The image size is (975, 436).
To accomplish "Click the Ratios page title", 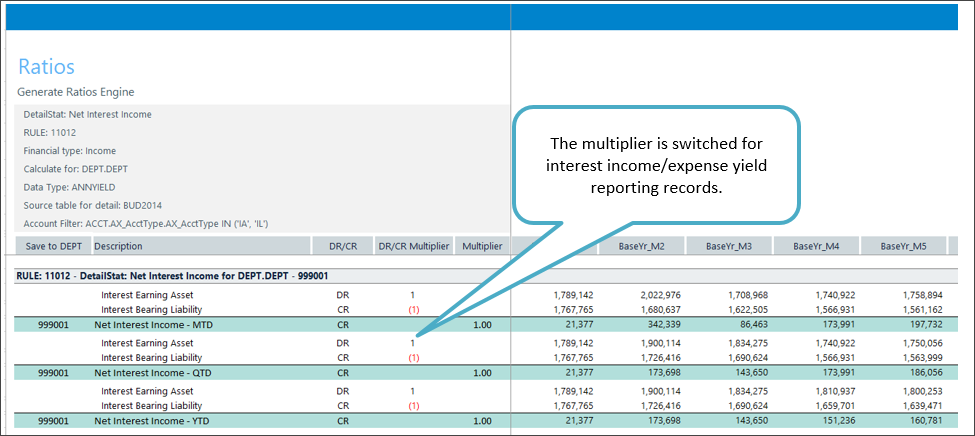I will pos(47,66).
